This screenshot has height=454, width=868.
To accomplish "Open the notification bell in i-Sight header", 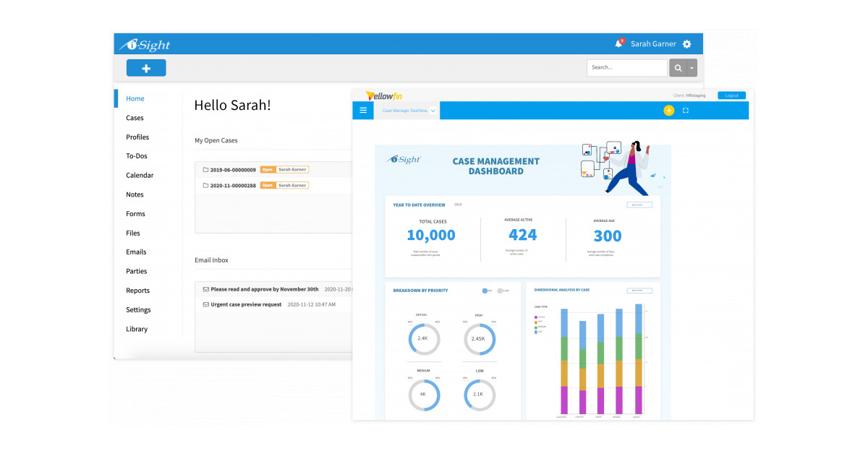I will click(618, 43).
